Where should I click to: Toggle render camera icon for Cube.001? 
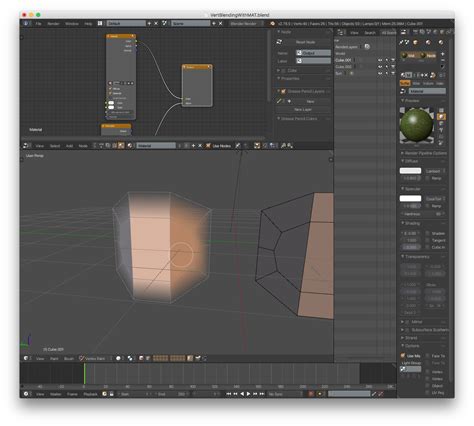coord(393,60)
